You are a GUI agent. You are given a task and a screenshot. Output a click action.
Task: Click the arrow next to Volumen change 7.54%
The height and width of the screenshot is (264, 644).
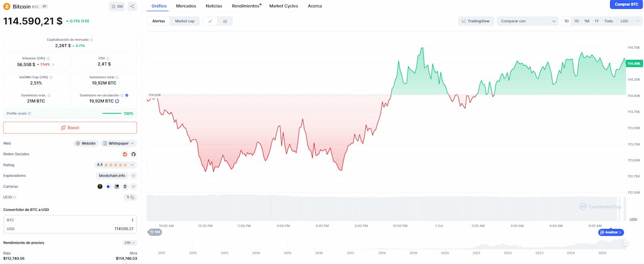tap(53, 65)
